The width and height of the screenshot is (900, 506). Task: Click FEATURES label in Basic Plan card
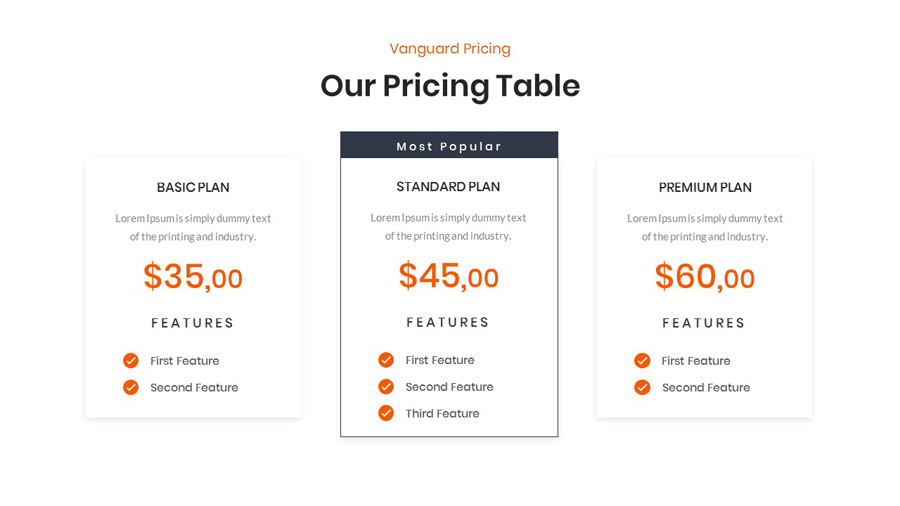pos(193,323)
